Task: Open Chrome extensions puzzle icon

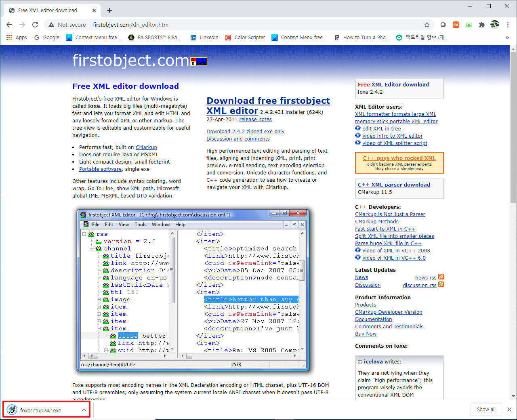Action: click(x=481, y=25)
